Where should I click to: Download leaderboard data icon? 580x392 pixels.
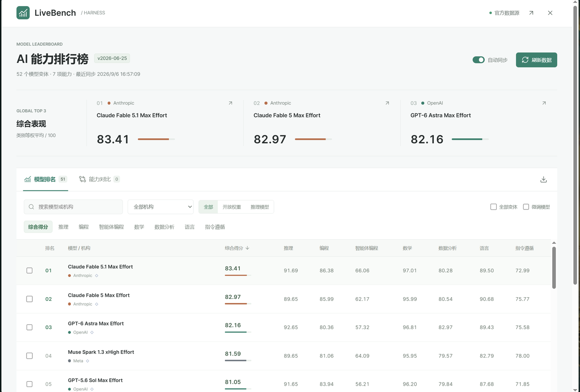[x=544, y=179]
